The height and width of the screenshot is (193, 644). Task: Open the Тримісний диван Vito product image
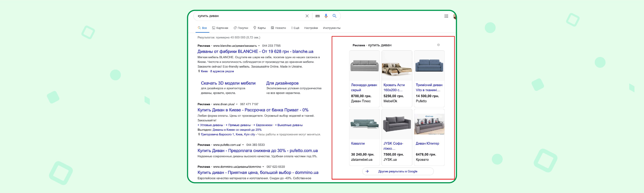[429, 66]
